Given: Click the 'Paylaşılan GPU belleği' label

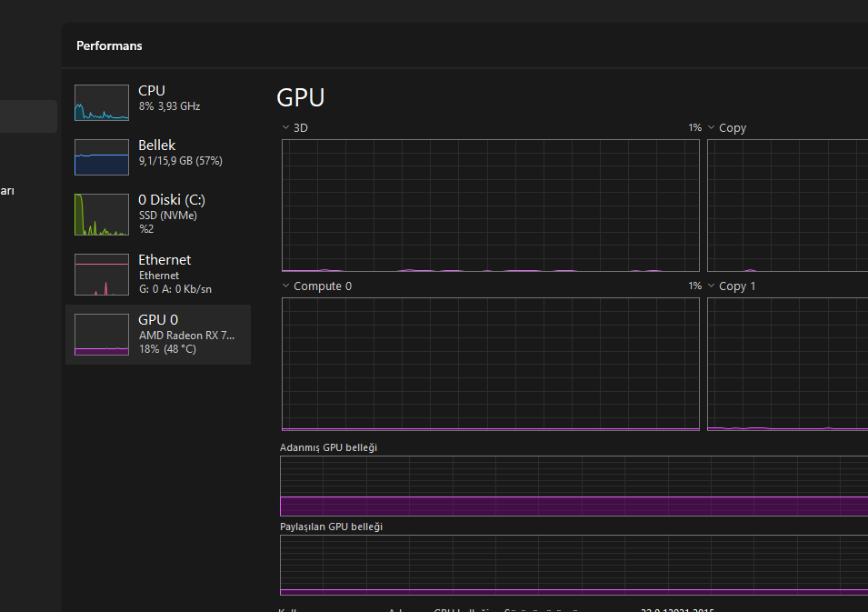Looking at the screenshot, I should [x=332, y=527].
